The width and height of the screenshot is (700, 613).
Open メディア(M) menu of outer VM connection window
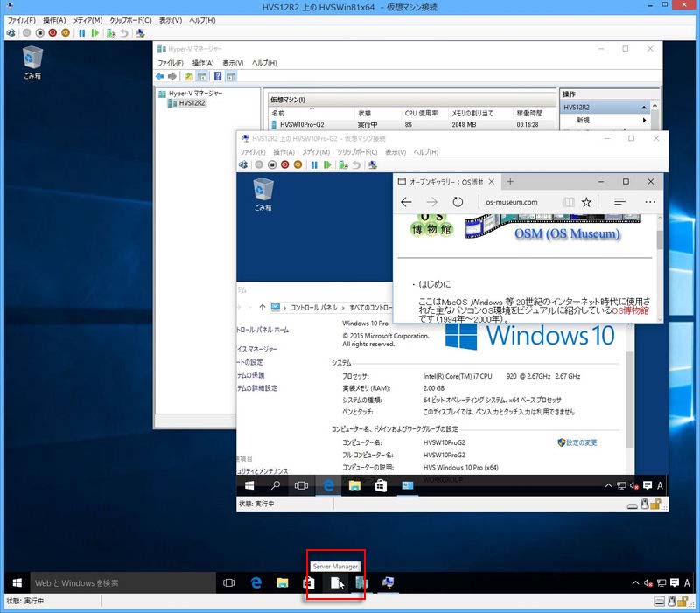click(88, 20)
